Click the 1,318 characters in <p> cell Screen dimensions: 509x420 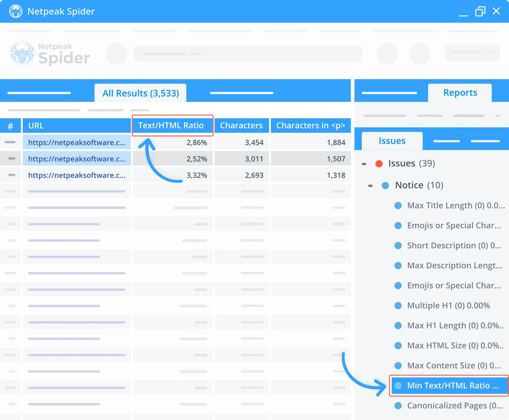click(x=311, y=175)
